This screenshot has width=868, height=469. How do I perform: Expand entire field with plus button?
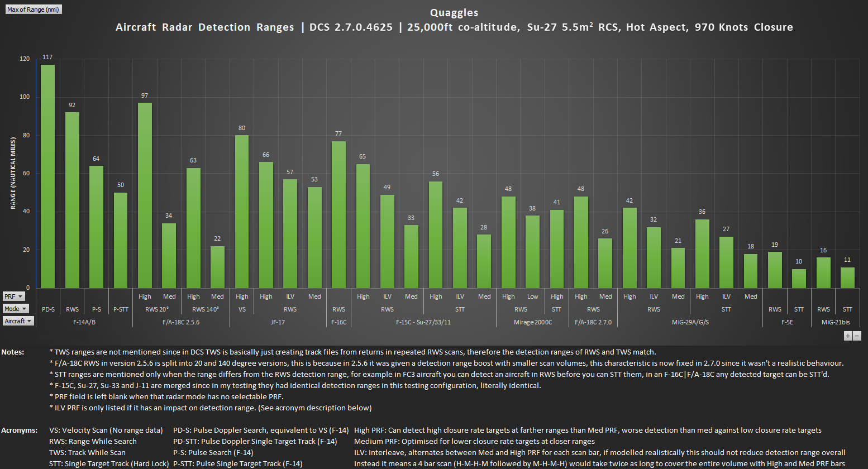point(848,336)
